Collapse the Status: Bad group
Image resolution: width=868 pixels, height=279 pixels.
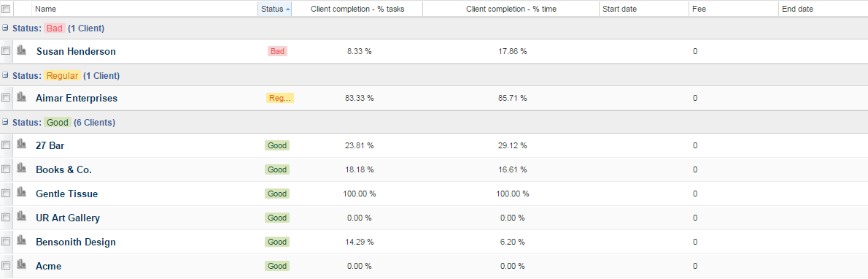[x=5, y=28]
